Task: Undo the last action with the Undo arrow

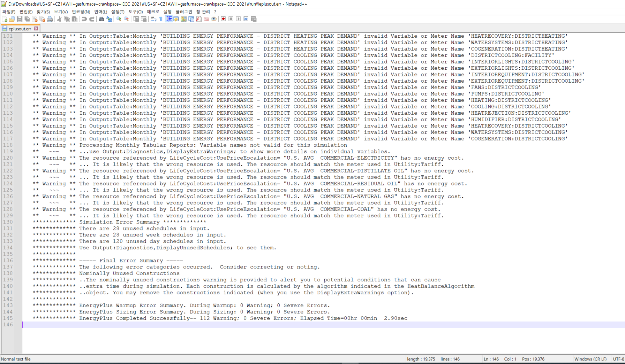Action: [84, 19]
